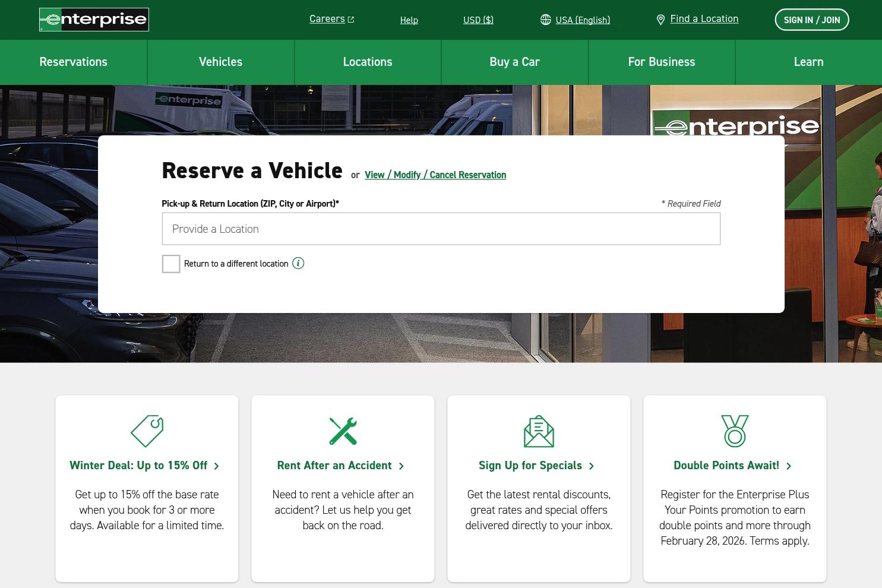This screenshot has height=588, width=882.
Task: Click the wrench and screwdriver icon
Action: pyautogui.click(x=343, y=431)
